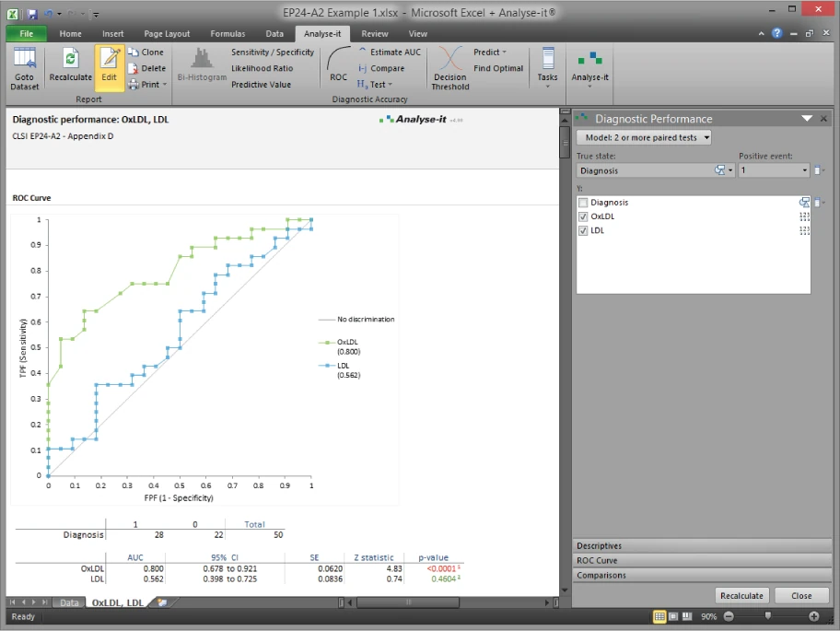Uncheck the LDL variable checkbox
Viewport: 840px width, 631px height.
583,230
